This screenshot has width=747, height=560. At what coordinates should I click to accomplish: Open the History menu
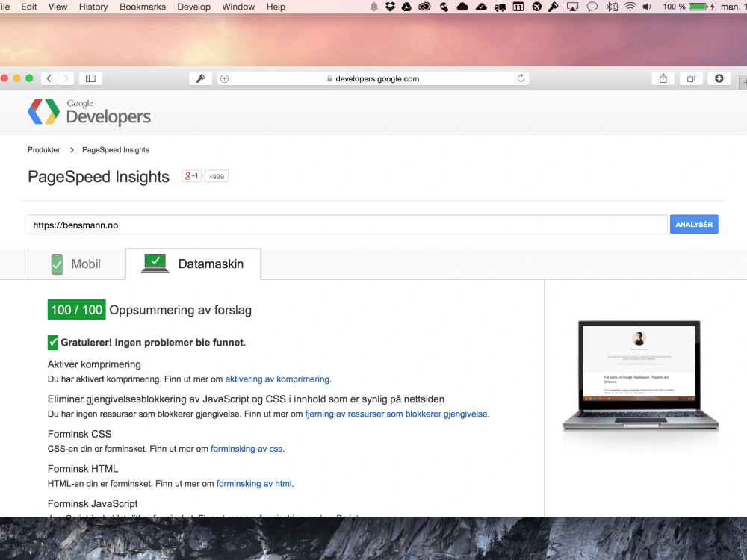93,7
